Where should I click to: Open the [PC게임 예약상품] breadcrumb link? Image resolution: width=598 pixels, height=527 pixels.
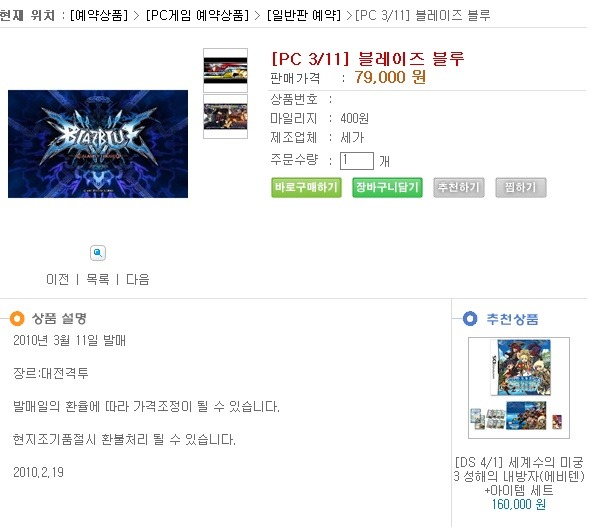pos(197,15)
